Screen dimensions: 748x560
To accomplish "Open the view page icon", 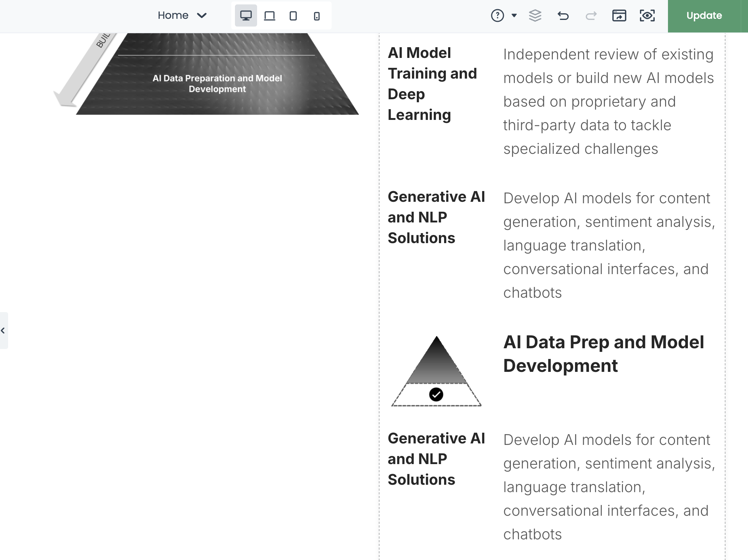I will (x=619, y=15).
